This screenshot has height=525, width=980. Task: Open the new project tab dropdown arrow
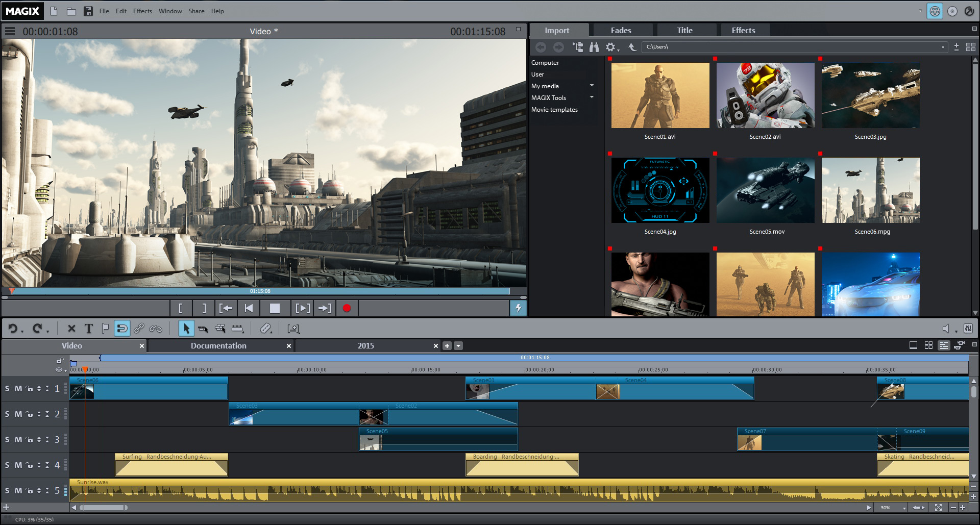tap(458, 345)
